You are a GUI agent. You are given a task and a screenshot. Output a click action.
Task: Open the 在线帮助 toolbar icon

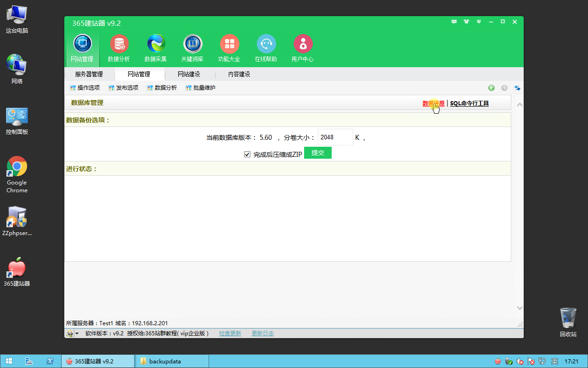(266, 48)
